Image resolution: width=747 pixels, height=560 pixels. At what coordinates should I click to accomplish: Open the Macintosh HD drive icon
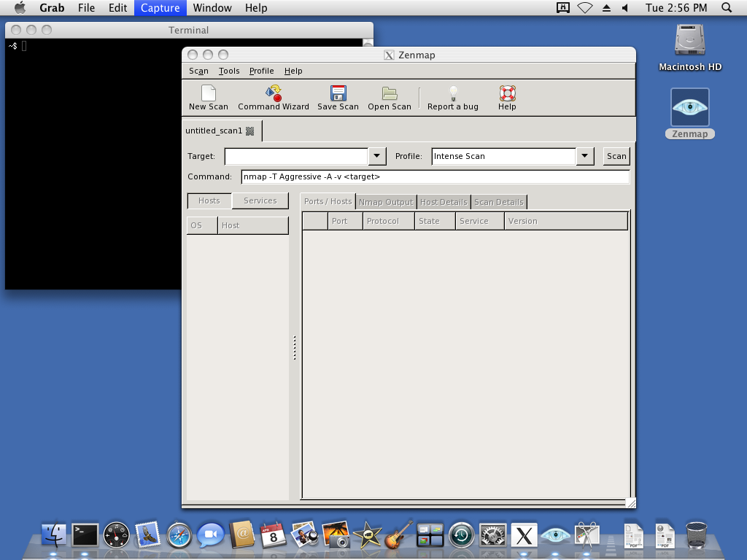tap(690, 40)
